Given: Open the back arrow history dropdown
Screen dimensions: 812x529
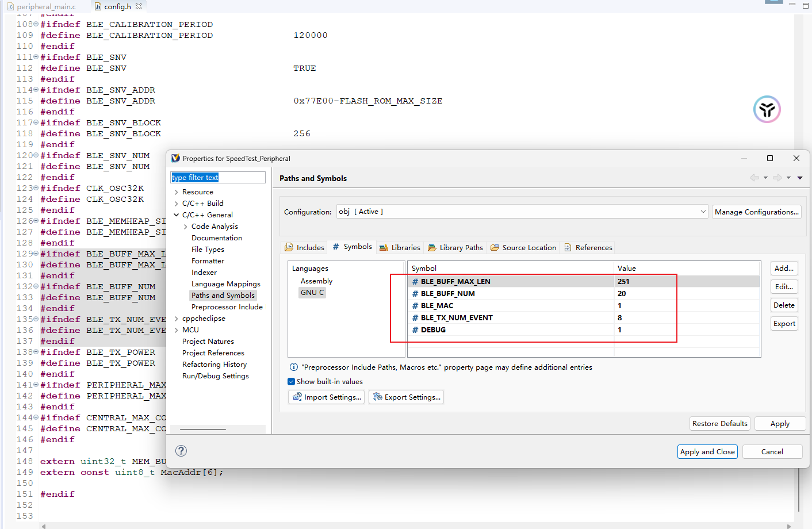Looking at the screenshot, I should click(x=765, y=178).
